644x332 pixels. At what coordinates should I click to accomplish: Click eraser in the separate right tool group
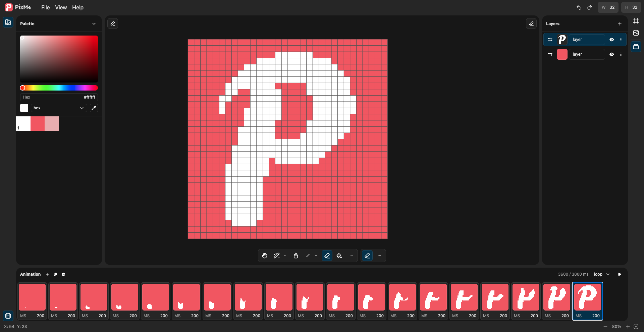point(367,256)
